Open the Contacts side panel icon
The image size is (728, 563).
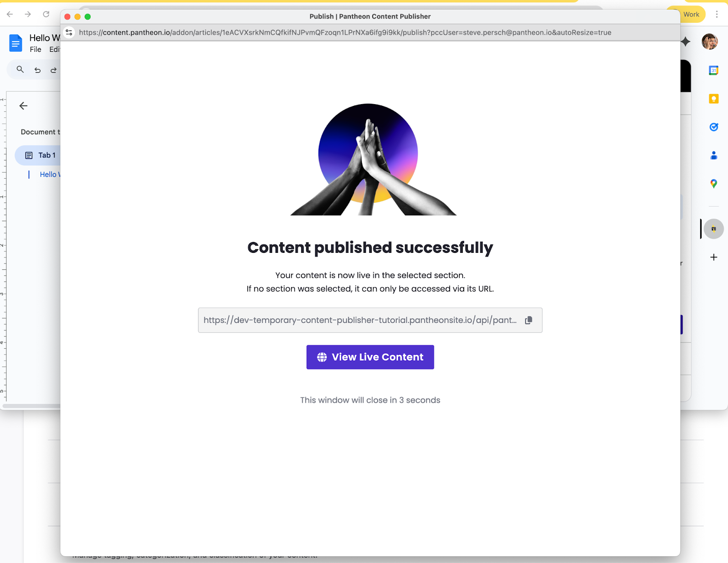coord(713,156)
